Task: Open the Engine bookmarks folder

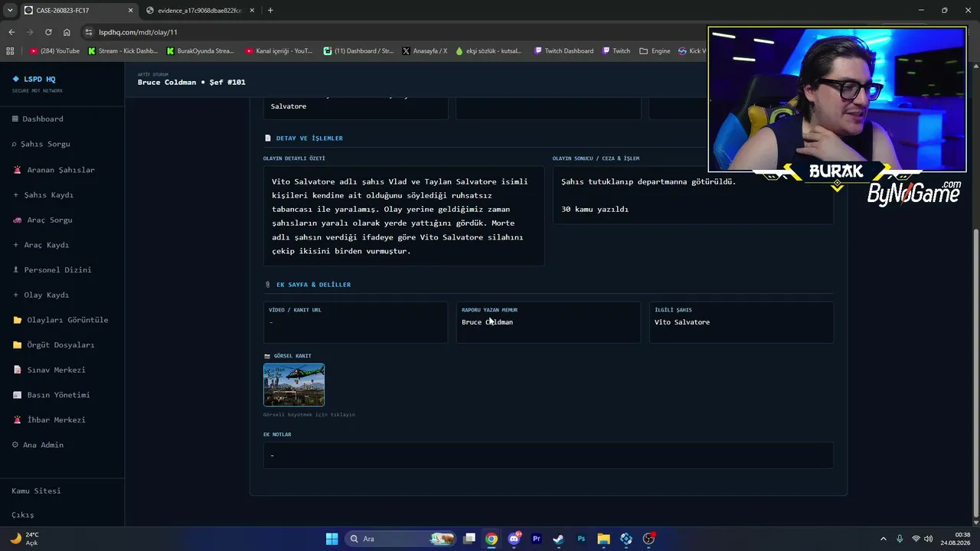Action: [655, 51]
